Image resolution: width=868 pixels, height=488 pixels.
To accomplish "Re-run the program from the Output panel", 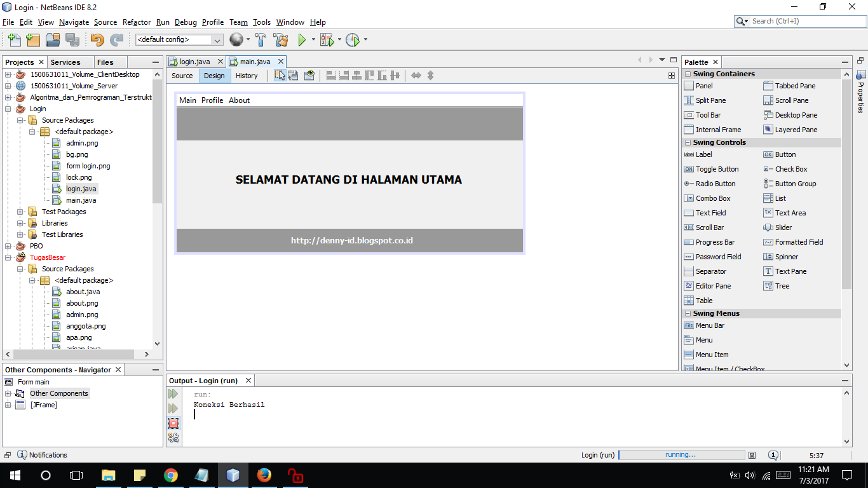I will pyautogui.click(x=173, y=393).
